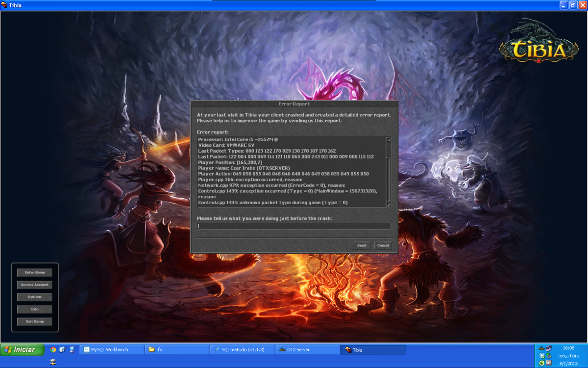This screenshot has height=368, width=588.
Task: Open the Options menu button
Action: [35, 297]
